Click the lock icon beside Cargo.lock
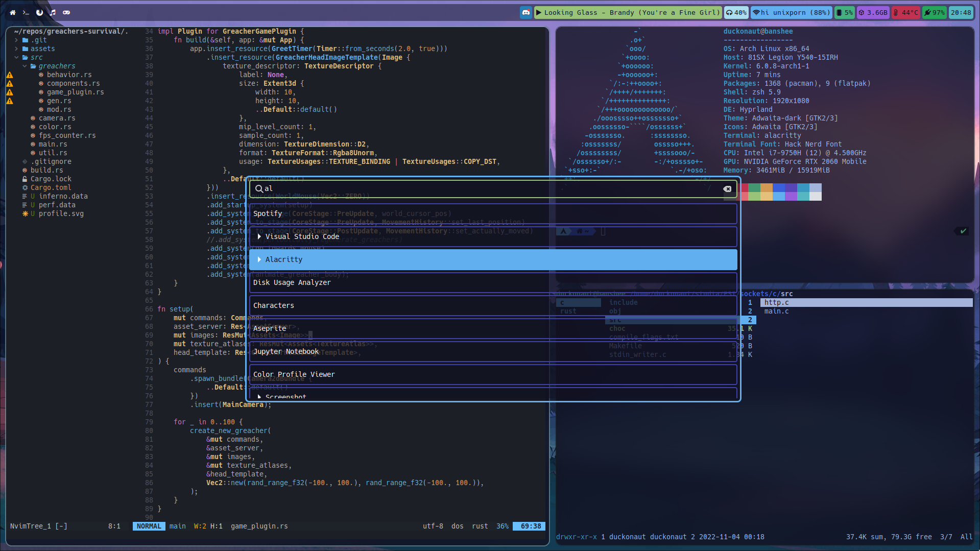The image size is (980, 551). point(25,179)
